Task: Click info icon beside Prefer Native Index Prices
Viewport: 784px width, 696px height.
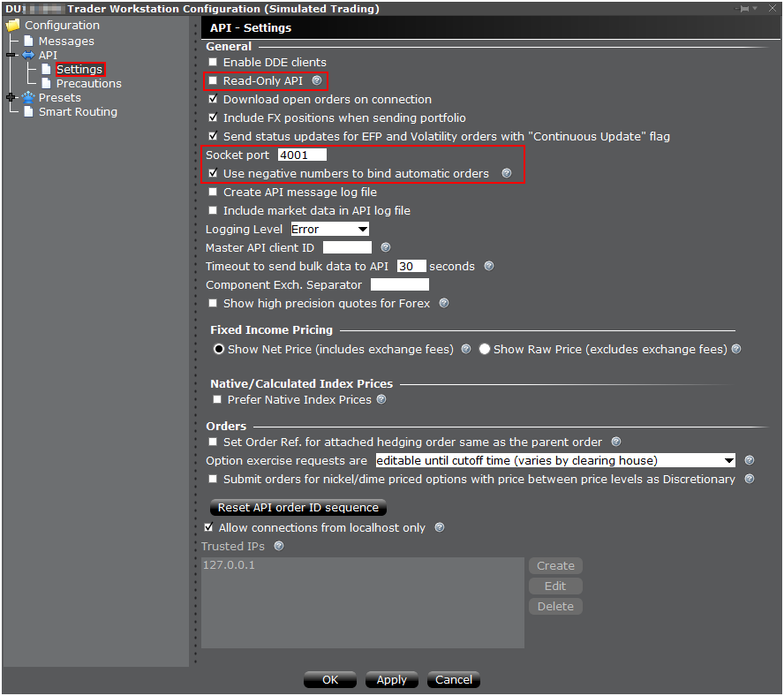Action: (x=381, y=400)
